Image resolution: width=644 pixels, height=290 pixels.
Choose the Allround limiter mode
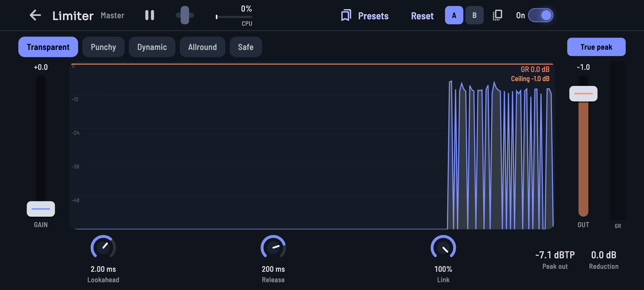(x=203, y=47)
